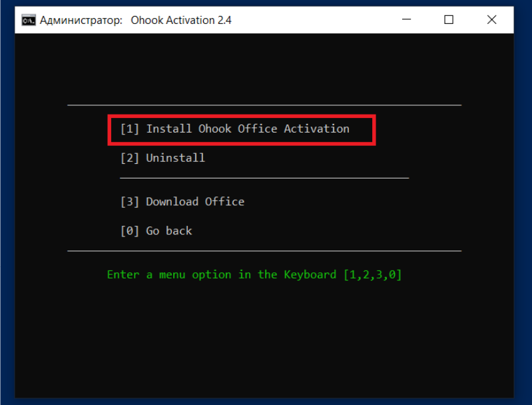Maximize the Ohook Activation window
The image size is (532, 405).
point(449,20)
